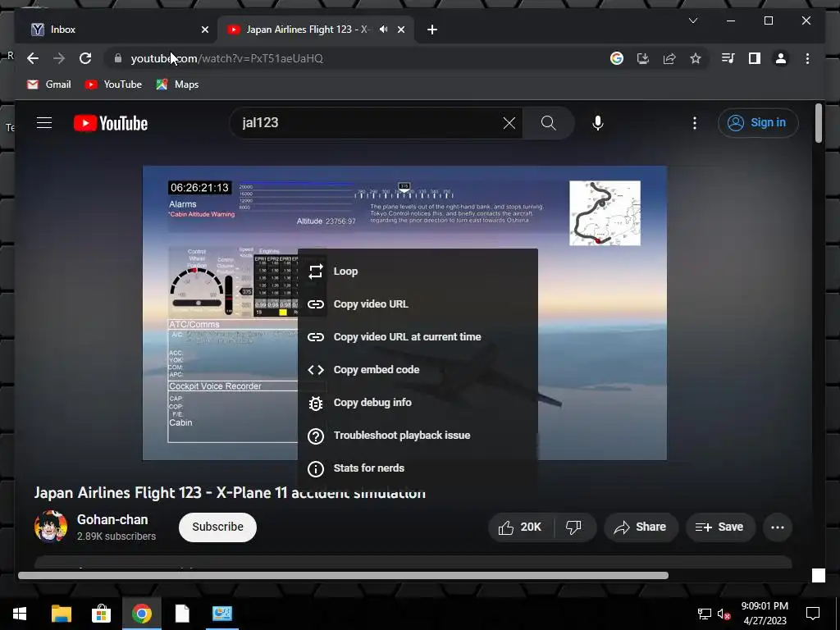The height and width of the screenshot is (630, 840).
Task: Open File Explorer from the taskbar
Action: 61,614
